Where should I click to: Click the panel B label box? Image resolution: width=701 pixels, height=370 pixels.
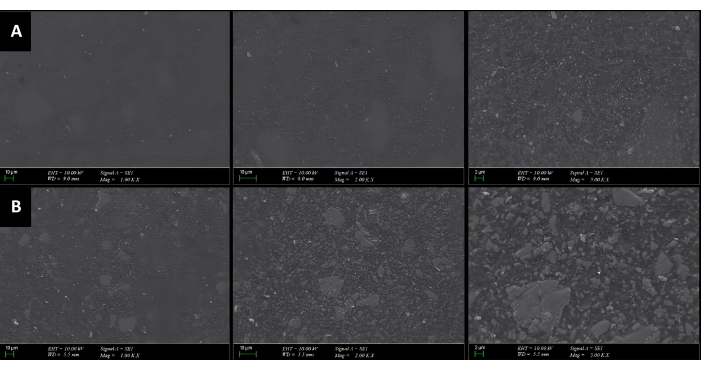(16, 207)
